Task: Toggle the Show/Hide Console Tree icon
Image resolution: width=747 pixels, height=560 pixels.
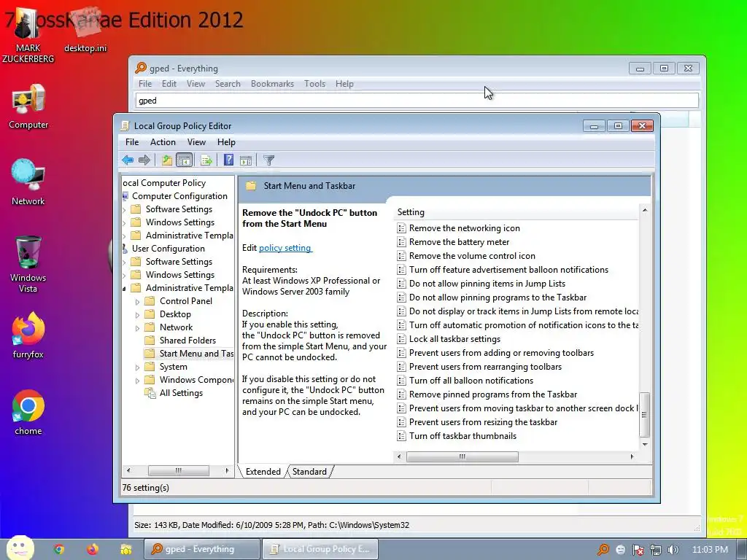Action: point(184,160)
